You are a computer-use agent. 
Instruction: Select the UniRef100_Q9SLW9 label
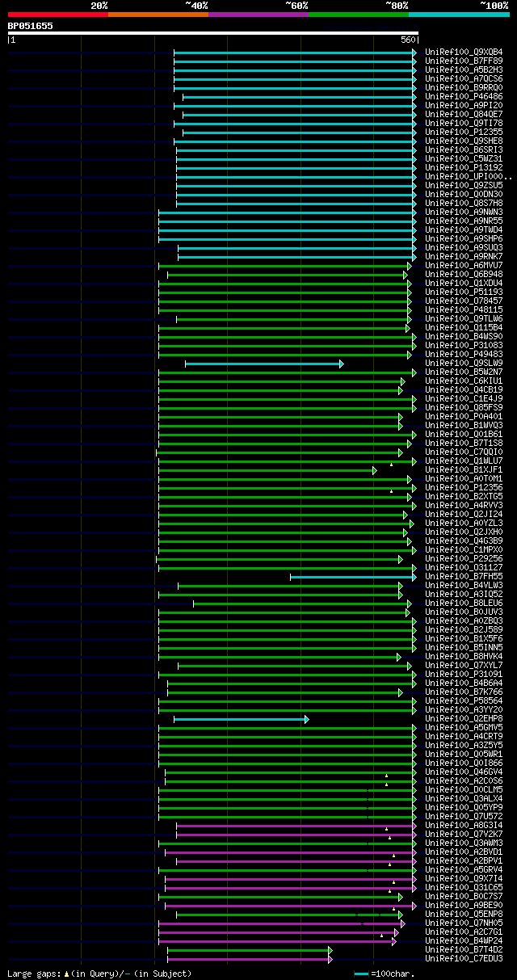[464, 364]
